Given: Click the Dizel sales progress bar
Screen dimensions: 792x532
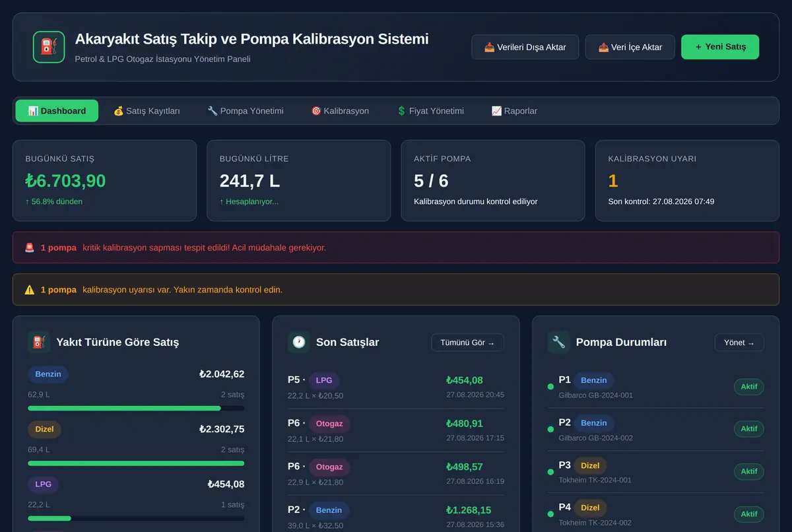Looking at the screenshot, I should 136,463.
